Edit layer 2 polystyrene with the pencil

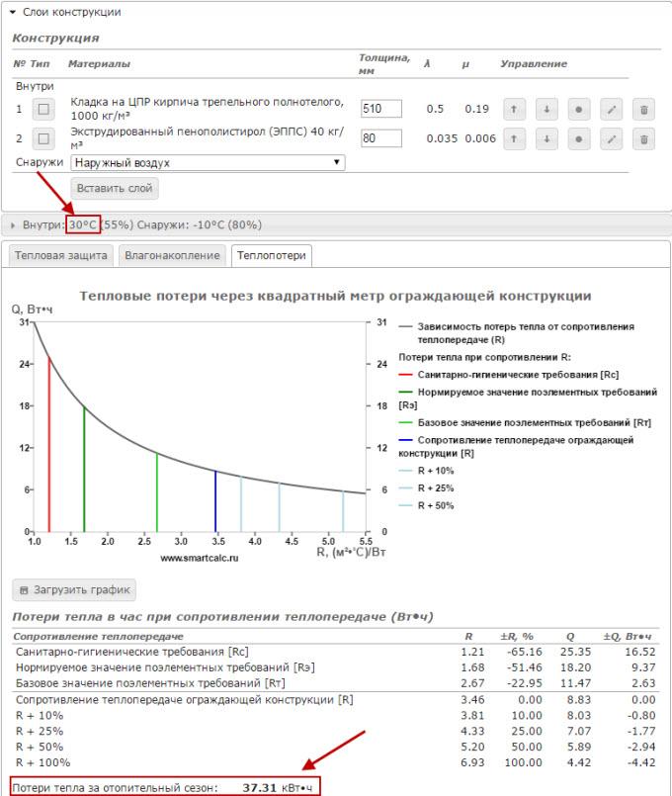coord(612,138)
